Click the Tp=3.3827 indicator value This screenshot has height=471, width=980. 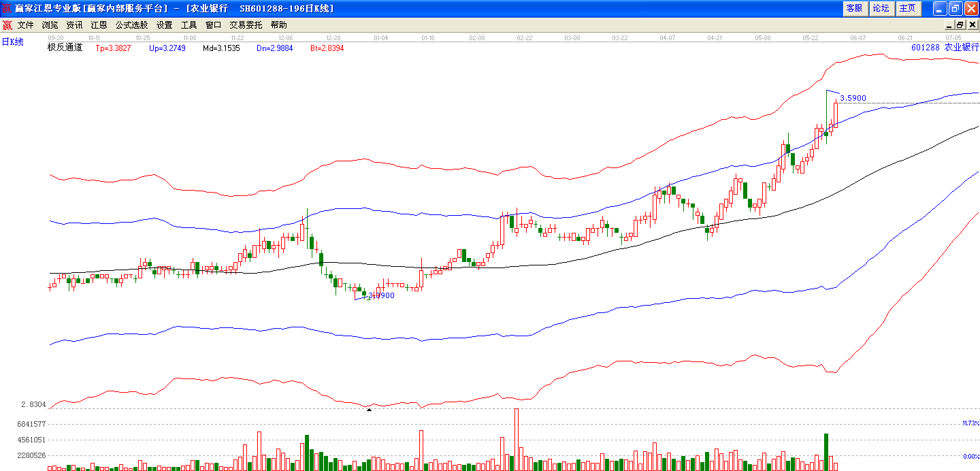(x=113, y=48)
